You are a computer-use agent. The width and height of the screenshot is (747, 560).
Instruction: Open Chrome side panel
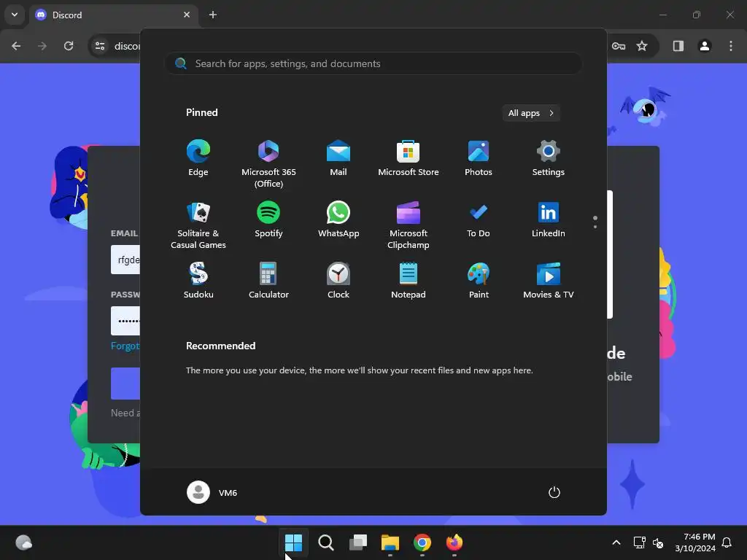(678, 46)
